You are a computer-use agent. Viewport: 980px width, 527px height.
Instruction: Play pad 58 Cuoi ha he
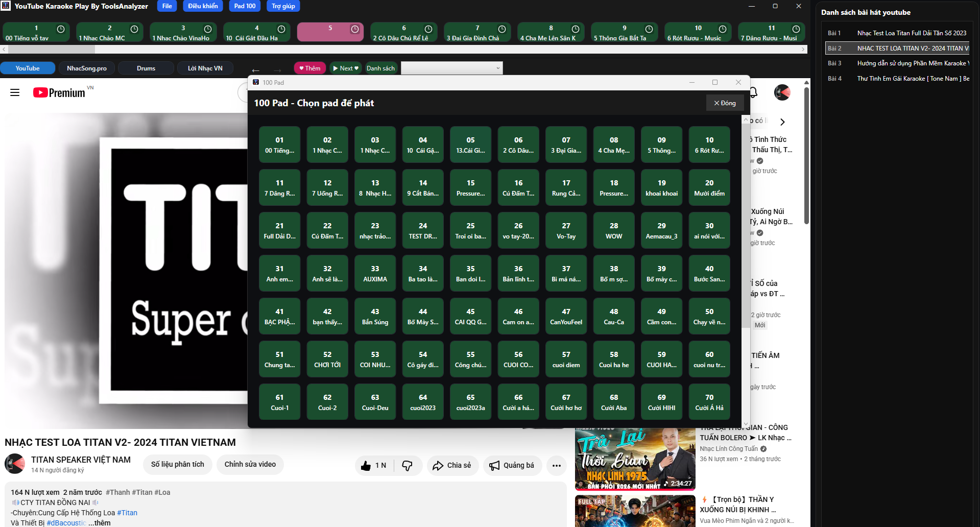click(x=614, y=359)
